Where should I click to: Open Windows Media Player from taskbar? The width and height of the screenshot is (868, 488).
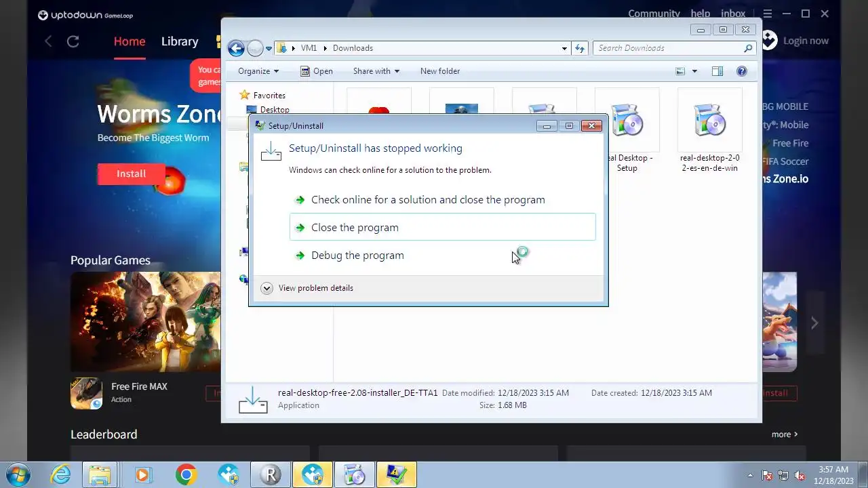coord(142,474)
